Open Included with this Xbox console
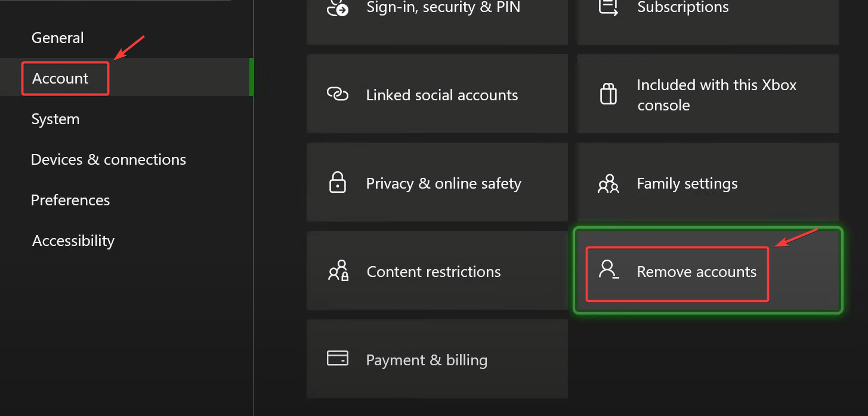The image size is (868, 416). tap(708, 95)
